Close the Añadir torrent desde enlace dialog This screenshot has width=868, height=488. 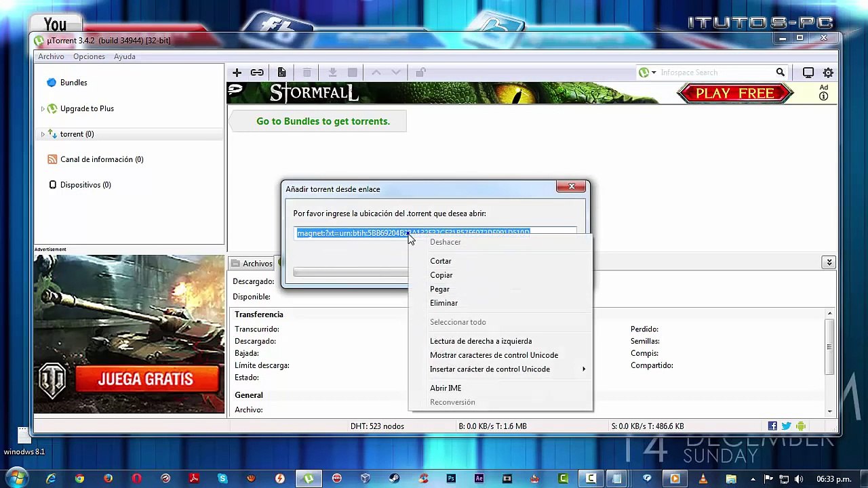(x=572, y=186)
